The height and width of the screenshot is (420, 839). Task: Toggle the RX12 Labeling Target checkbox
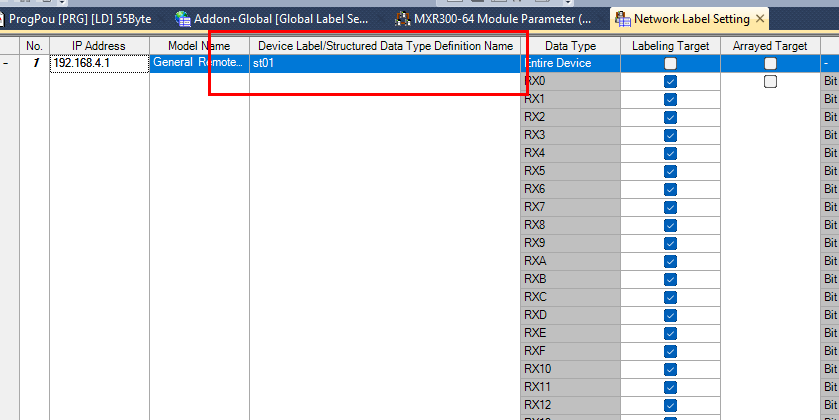(670, 405)
